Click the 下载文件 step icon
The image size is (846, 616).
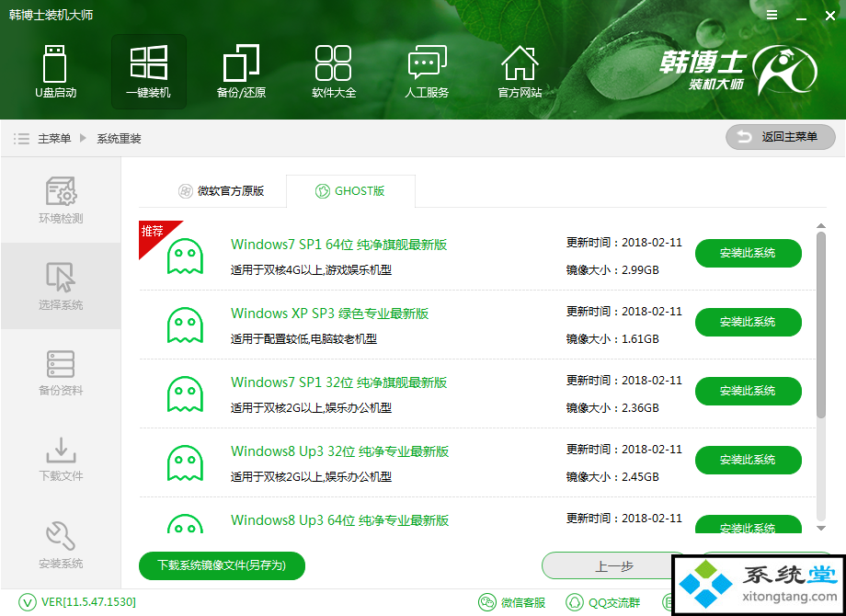(61, 451)
